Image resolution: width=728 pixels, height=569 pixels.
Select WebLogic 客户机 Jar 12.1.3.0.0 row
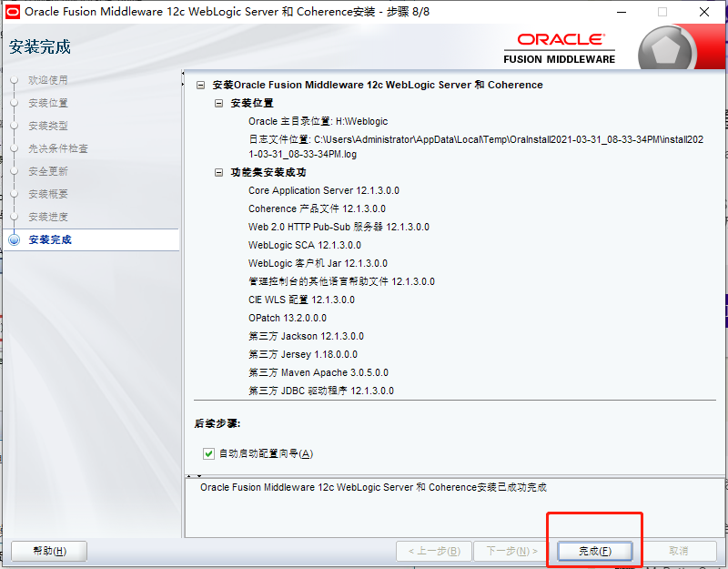318,263
